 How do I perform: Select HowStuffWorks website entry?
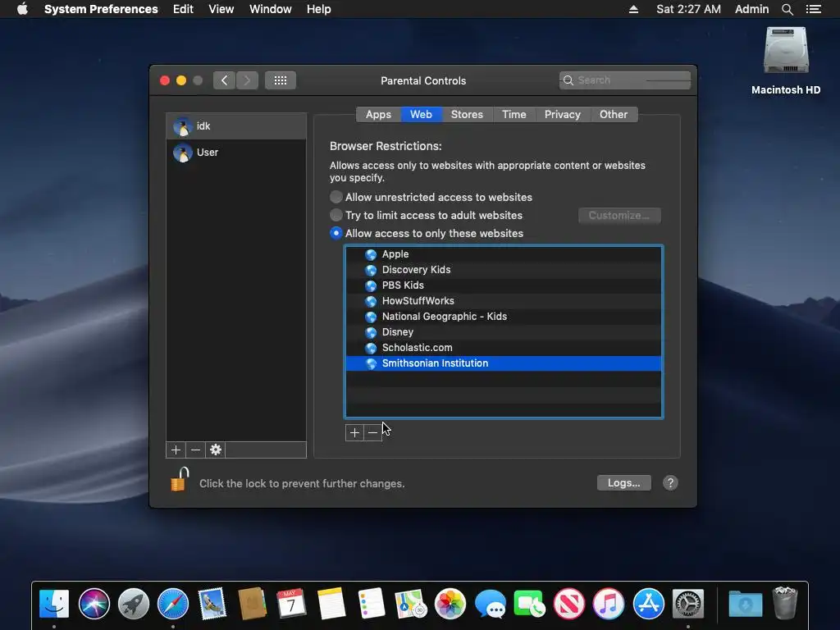[504, 301]
